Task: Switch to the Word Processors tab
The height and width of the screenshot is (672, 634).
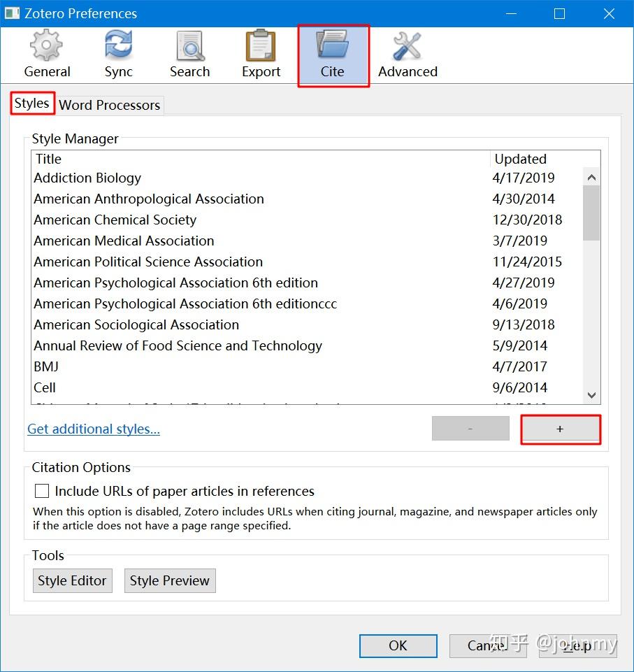Action: [109, 105]
